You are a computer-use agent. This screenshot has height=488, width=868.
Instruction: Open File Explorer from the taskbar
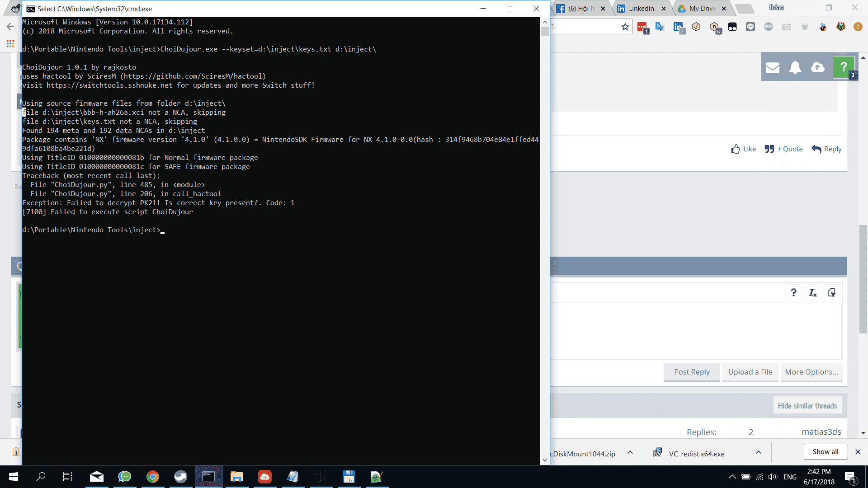(x=236, y=477)
